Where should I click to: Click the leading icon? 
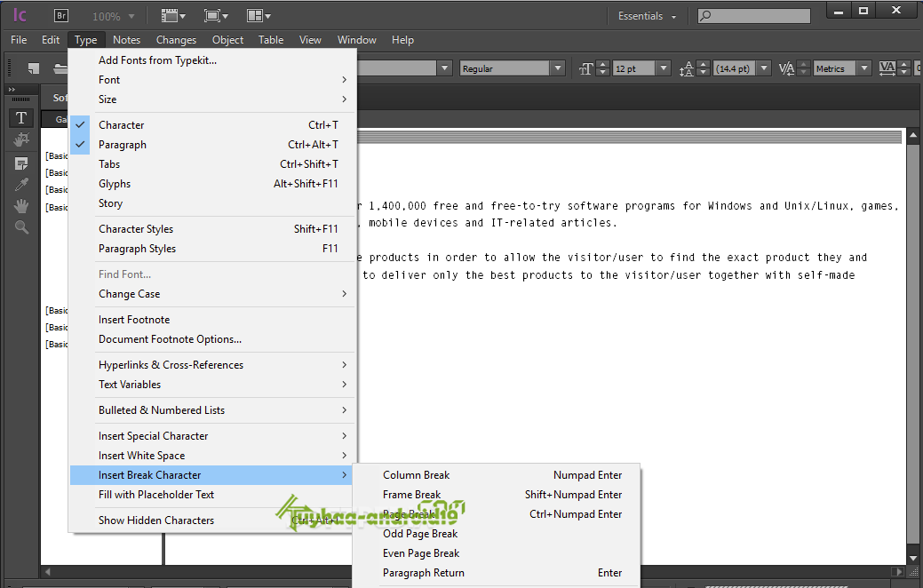coord(687,69)
